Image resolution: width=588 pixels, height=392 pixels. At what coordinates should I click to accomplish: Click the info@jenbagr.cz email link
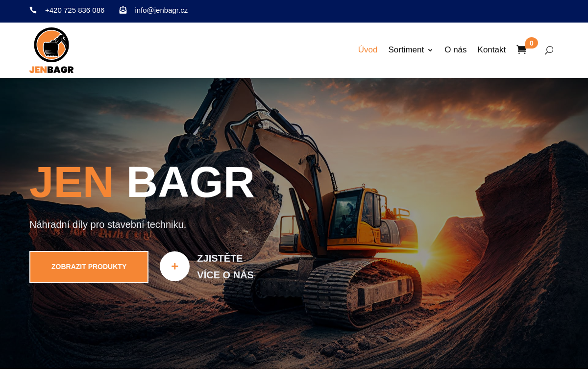click(x=161, y=10)
